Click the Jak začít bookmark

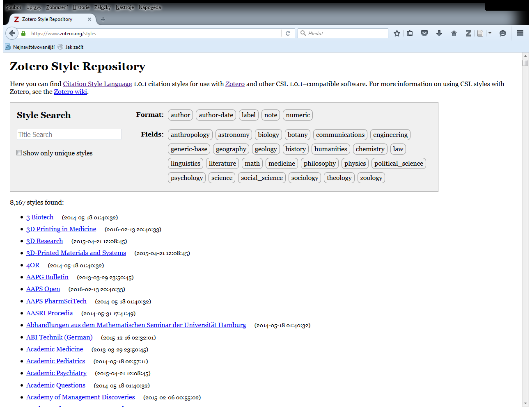pyautogui.click(x=71, y=47)
